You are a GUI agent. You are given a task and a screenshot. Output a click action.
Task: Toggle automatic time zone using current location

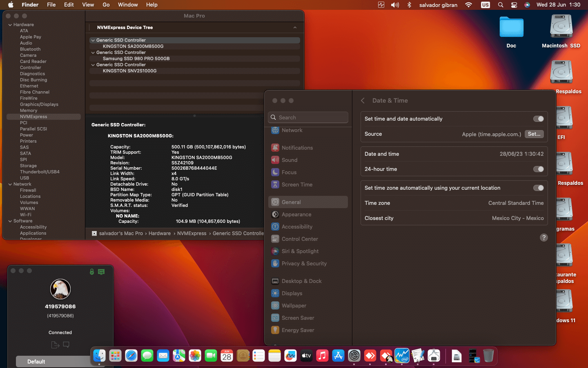click(x=538, y=188)
